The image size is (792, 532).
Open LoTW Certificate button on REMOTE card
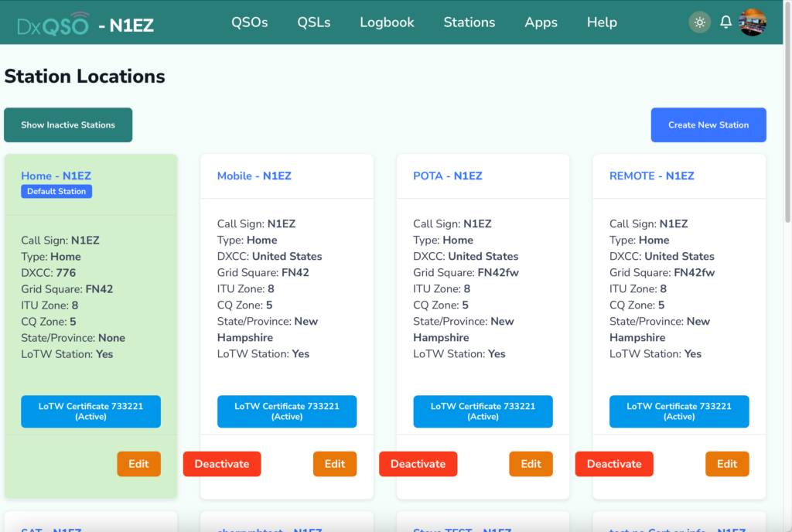(x=679, y=411)
